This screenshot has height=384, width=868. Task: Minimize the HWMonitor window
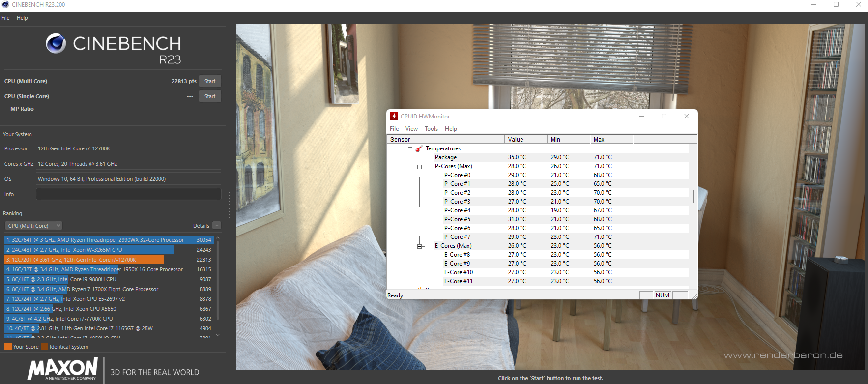pyautogui.click(x=641, y=116)
